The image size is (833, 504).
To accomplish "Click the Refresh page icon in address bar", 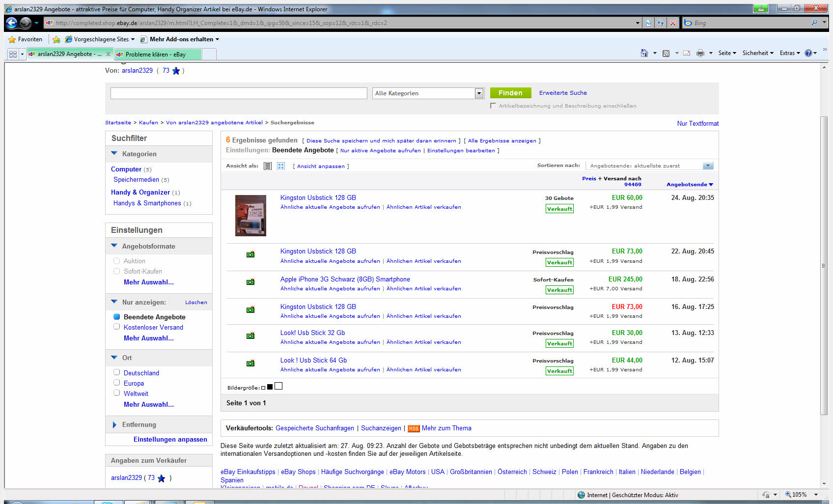I will point(661,23).
